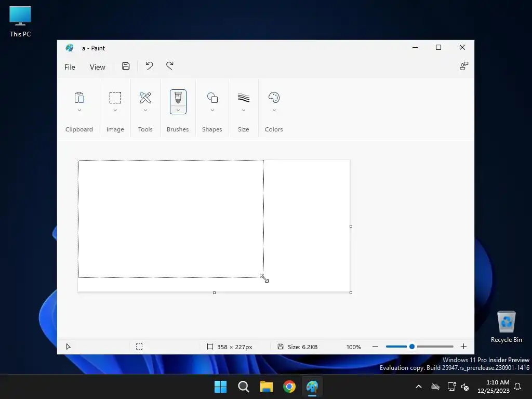This screenshot has height=399, width=532.
Task: Click the Size: 6.2KB status text
Action: (303, 347)
